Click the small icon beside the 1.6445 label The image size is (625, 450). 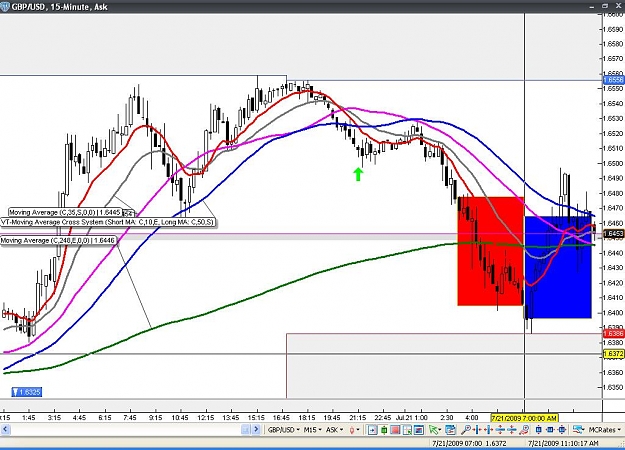128,213
